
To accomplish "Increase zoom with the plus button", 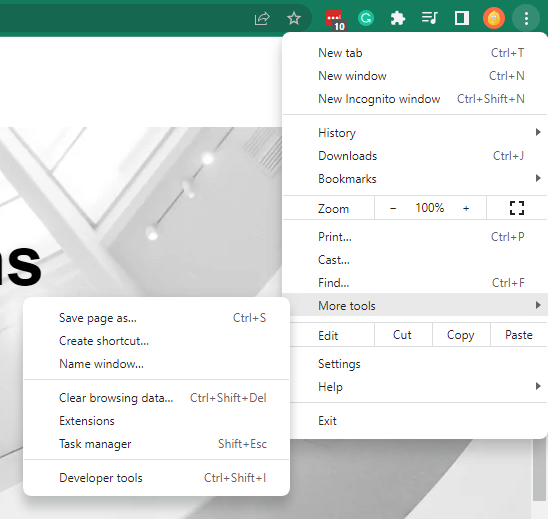I will tap(466, 208).
